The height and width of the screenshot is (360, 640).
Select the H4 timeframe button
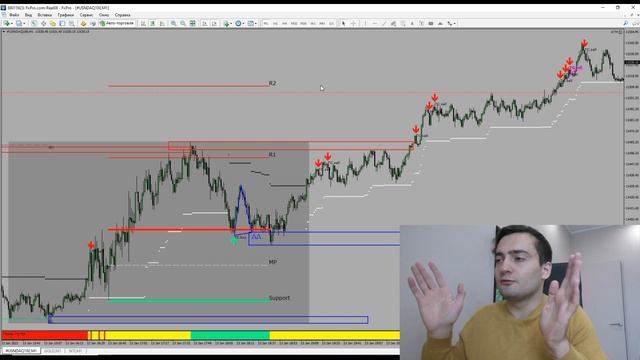tap(313, 24)
